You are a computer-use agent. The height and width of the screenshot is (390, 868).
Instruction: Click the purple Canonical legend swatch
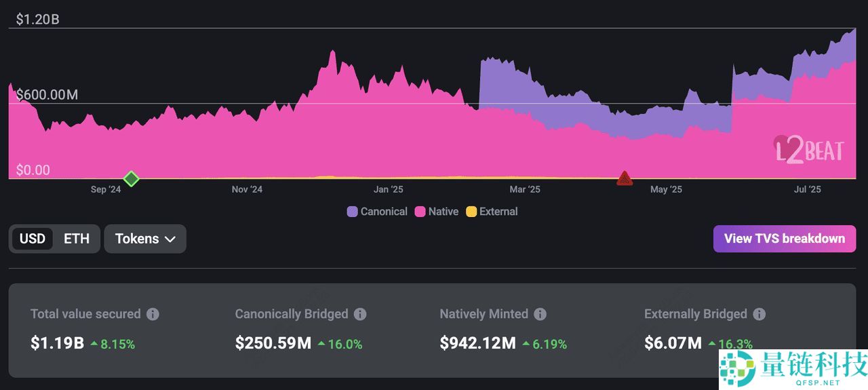(352, 212)
